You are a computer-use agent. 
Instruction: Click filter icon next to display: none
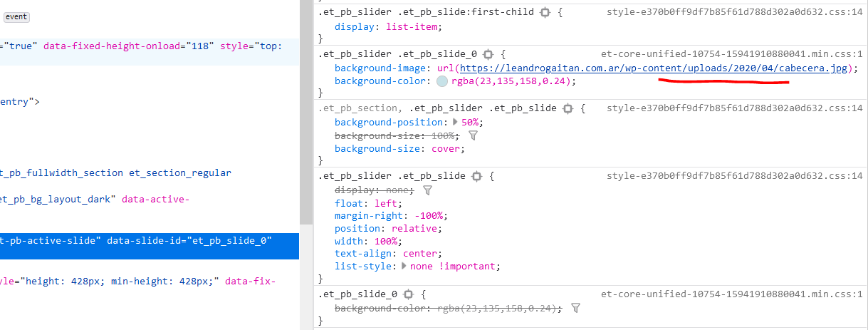tap(427, 190)
